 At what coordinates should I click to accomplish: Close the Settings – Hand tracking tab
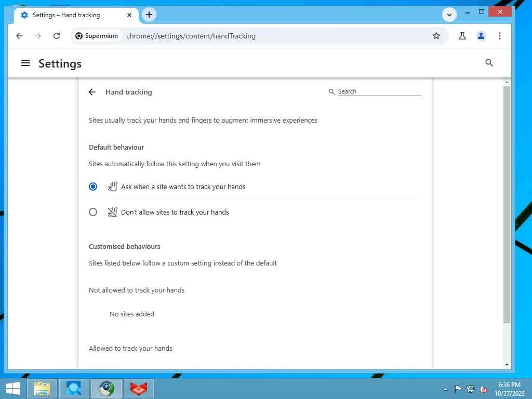point(129,15)
